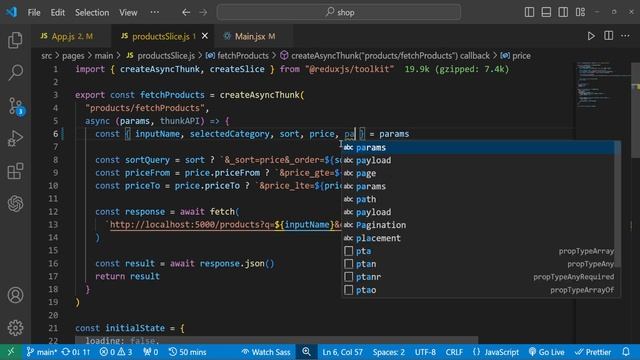The image size is (640, 360).
Task: Select path suggestion
Action: [x=478, y=199]
